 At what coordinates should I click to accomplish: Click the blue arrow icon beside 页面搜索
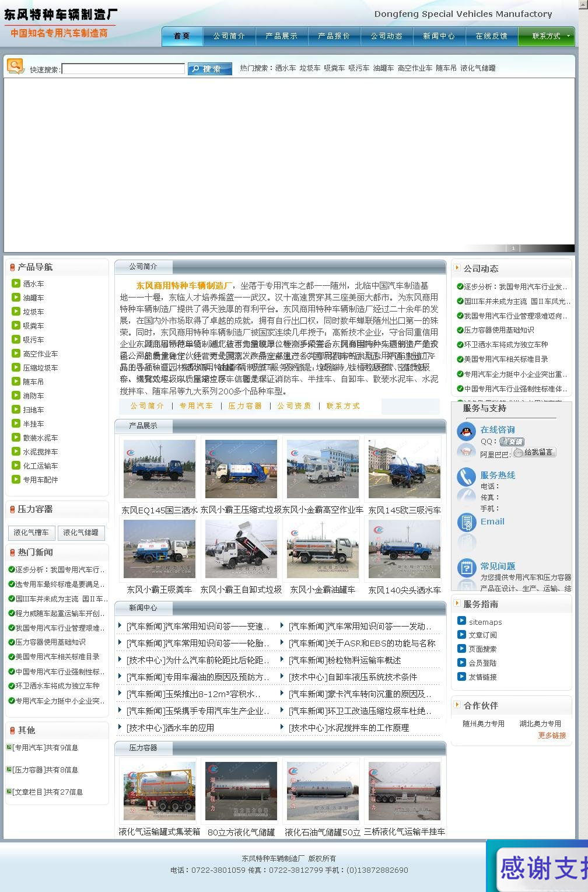[x=461, y=649]
